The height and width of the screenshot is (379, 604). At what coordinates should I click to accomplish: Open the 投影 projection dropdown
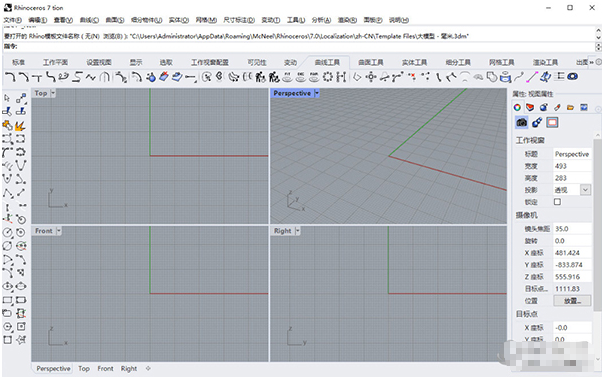(585, 190)
